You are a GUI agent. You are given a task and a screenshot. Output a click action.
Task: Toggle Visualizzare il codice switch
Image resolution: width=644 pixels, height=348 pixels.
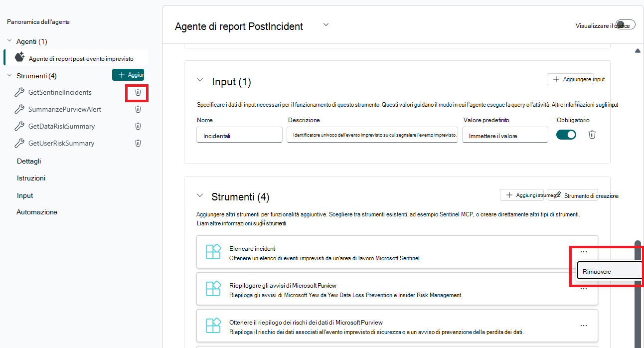point(625,25)
